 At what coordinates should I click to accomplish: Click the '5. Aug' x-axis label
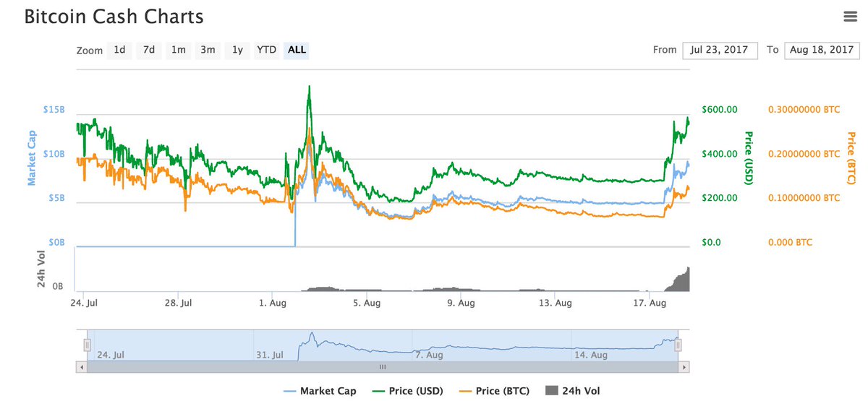click(x=367, y=302)
